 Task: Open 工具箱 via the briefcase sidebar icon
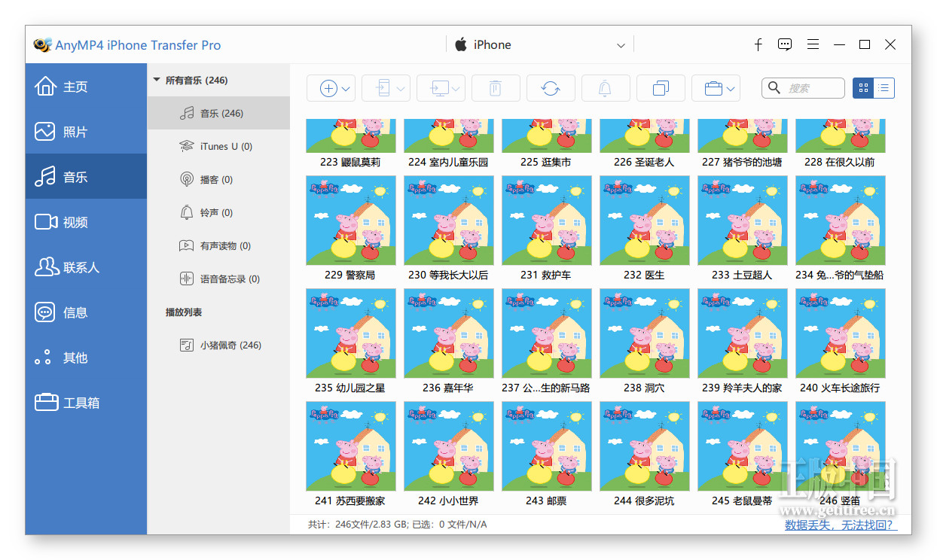coord(46,403)
